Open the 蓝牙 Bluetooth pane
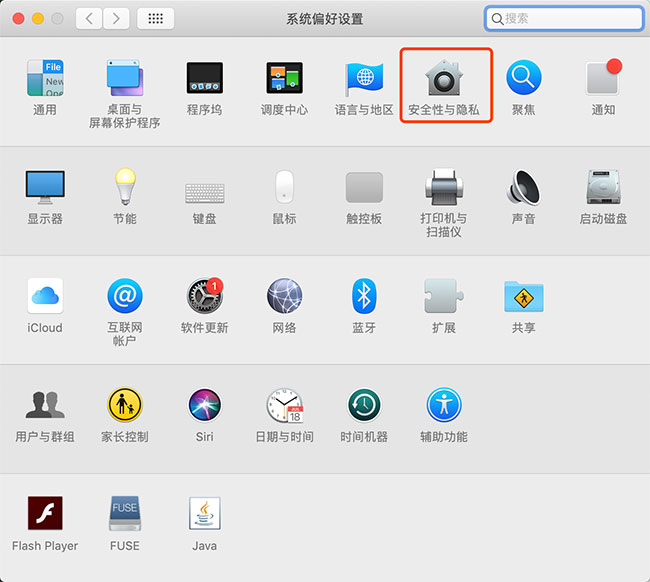 point(364,297)
